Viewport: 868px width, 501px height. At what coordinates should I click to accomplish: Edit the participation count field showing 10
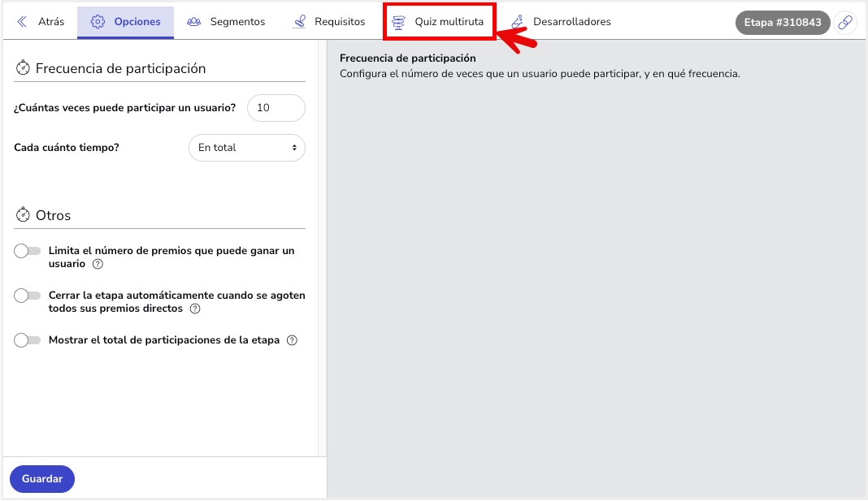[276, 107]
